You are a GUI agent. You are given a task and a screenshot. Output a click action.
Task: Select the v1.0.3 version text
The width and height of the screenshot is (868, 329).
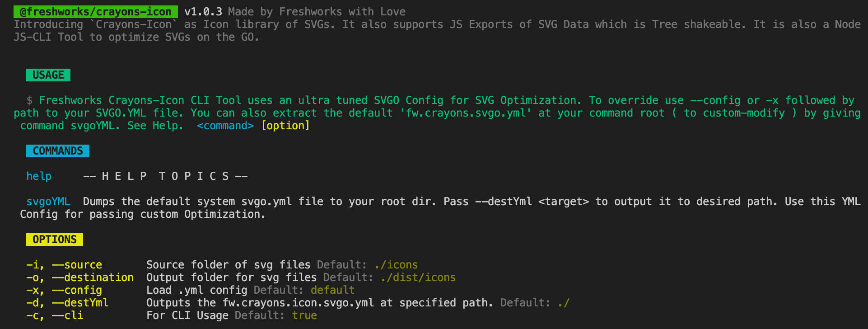click(203, 11)
